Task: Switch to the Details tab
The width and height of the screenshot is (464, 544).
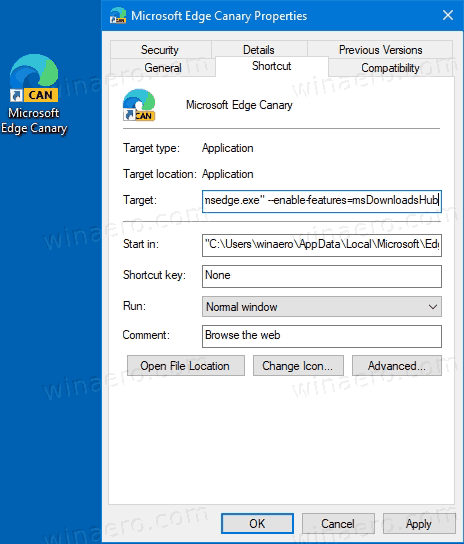Action: pyautogui.click(x=259, y=50)
